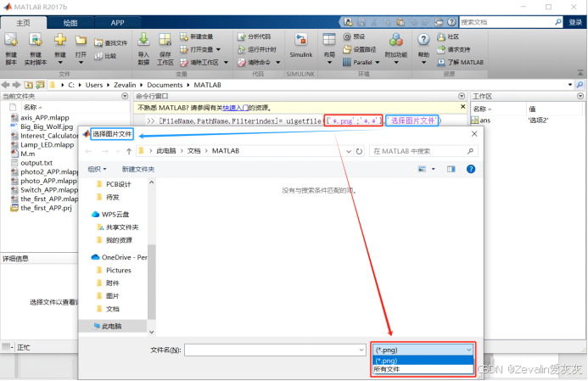The height and width of the screenshot is (381, 588).
Task: Click the search documentation field
Action: [507, 22]
